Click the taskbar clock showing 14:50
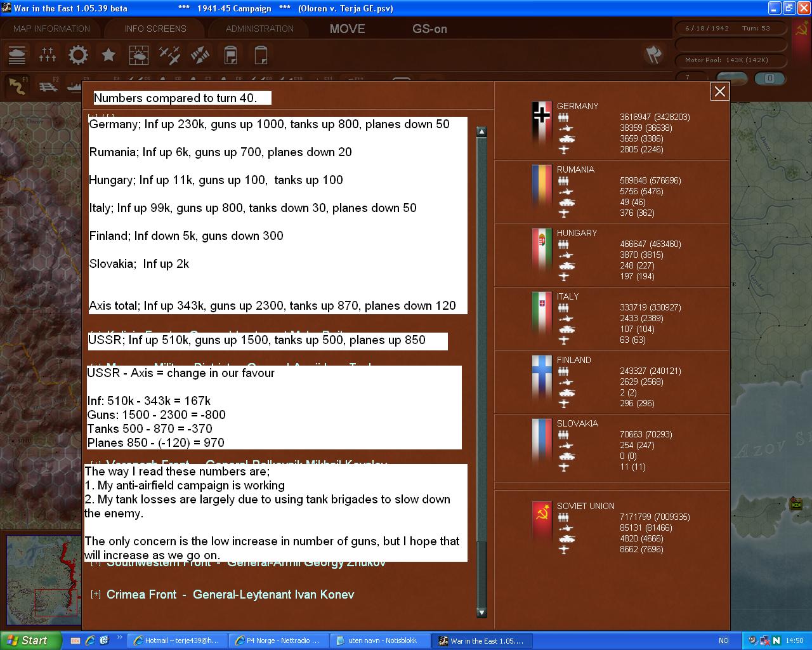812x650 pixels. click(x=794, y=640)
